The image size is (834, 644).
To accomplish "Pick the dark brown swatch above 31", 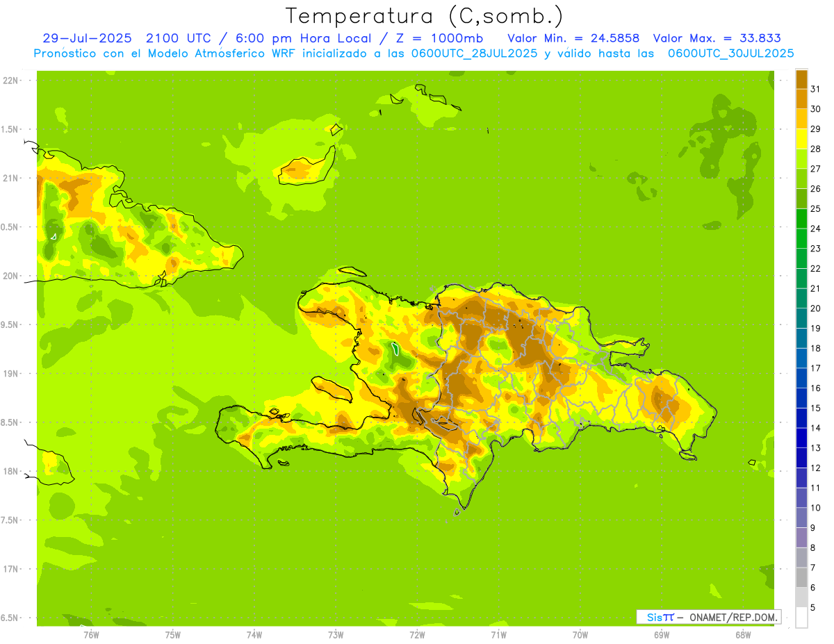I will (x=802, y=79).
